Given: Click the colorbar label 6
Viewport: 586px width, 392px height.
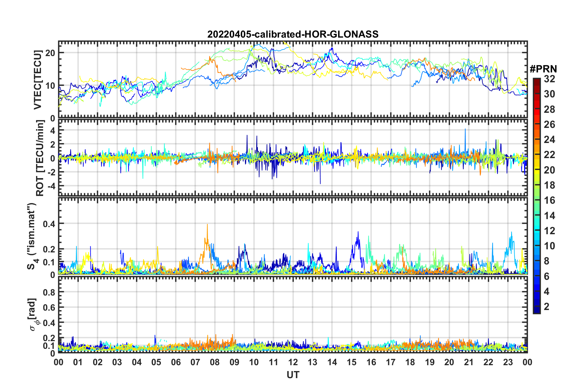Looking at the screenshot, I should tap(547, 276).
